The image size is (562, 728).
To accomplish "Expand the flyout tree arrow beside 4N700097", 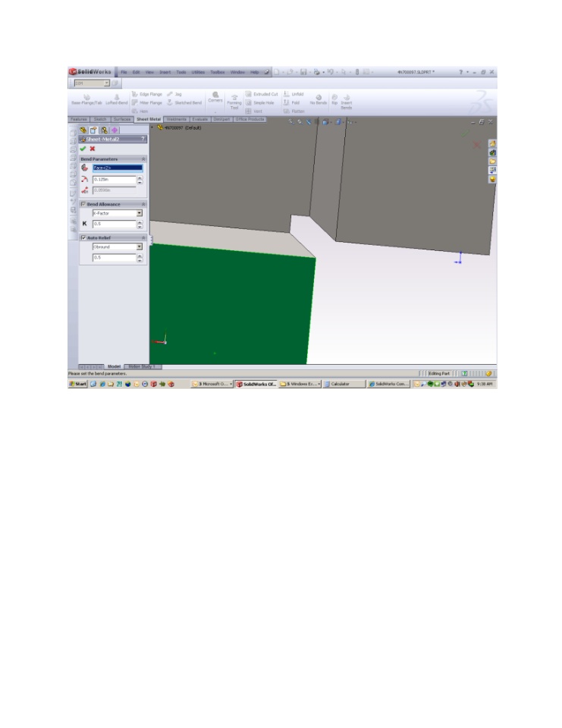I will pos(152,127).
